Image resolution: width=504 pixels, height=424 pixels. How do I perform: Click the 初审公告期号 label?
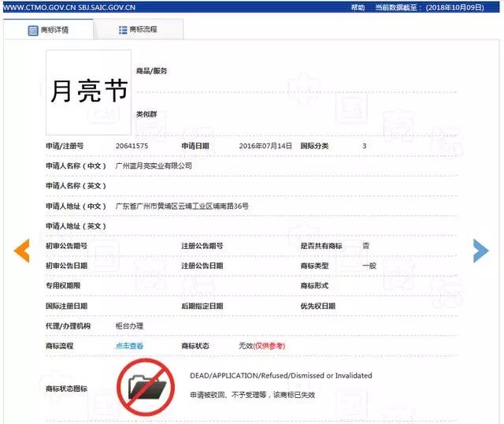pos(66,246)
